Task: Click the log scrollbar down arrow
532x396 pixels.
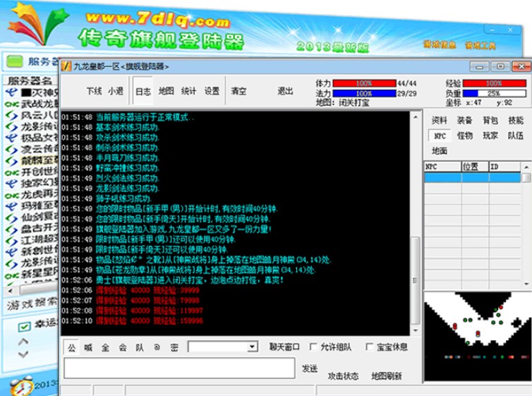Action: (x=416, y=330)
